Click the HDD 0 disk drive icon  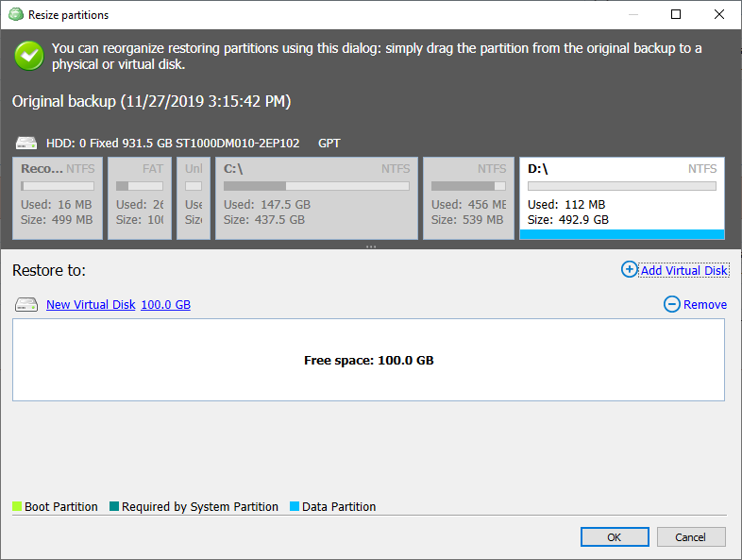tap(26, 144)
